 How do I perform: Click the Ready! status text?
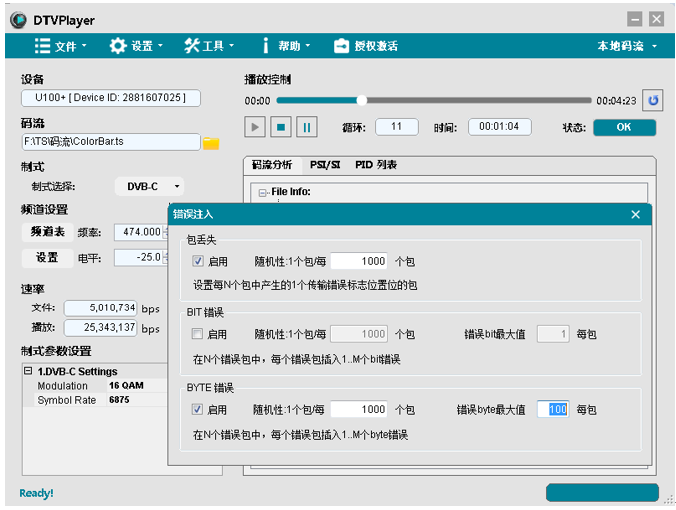click(36, 493)
